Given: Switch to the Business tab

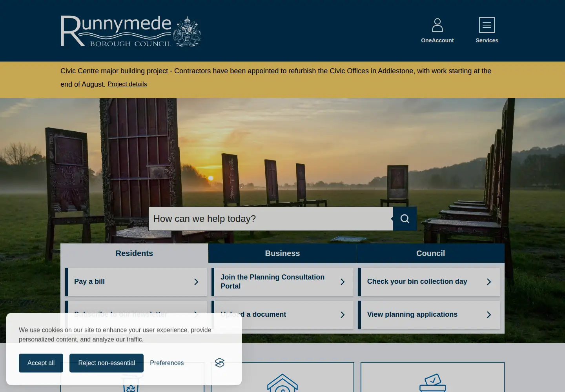Looking at the screenshot, I should [x=282, y=253].
